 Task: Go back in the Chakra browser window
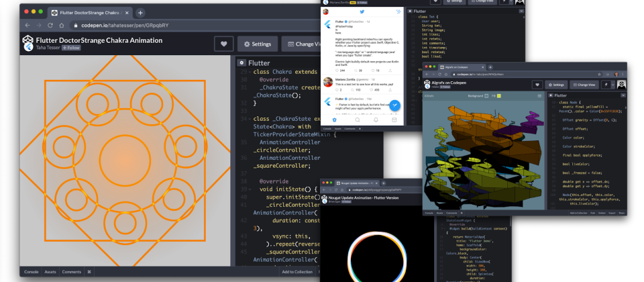coord(28,25)
